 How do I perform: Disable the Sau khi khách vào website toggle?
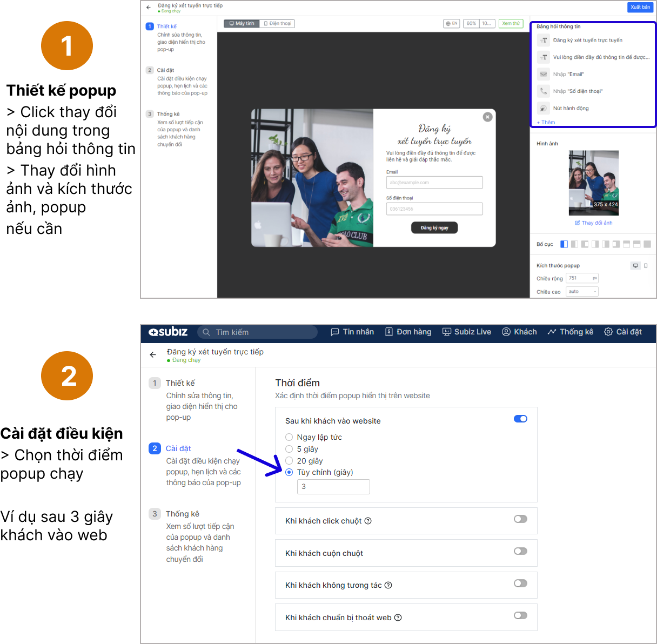click(520, 419)
